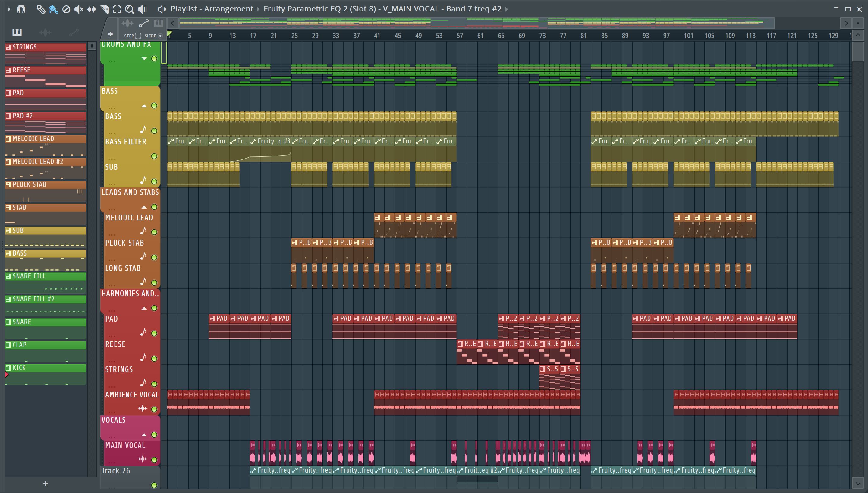Choose the Select marquee tool

pyautogui.click(x=117, y=9)
